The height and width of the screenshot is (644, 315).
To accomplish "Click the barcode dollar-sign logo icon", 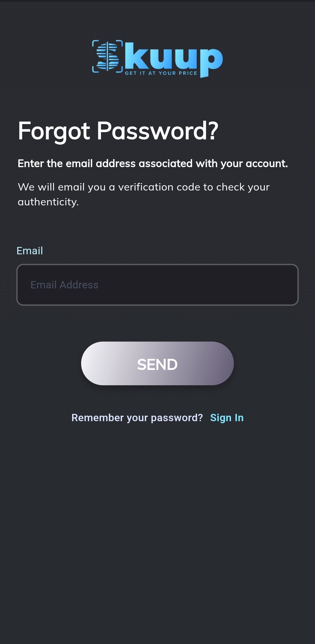I will click(x=107, y=56).
